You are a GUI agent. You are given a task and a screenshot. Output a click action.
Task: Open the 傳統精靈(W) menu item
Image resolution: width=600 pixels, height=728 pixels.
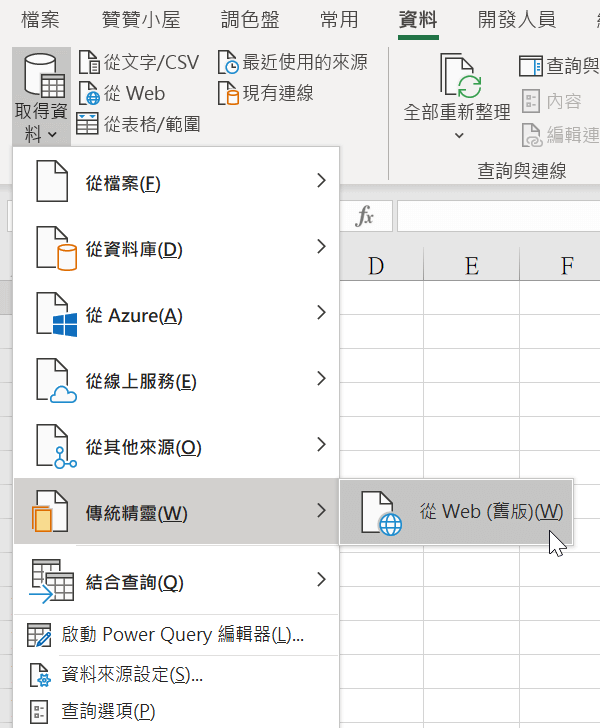click(176, 511)
